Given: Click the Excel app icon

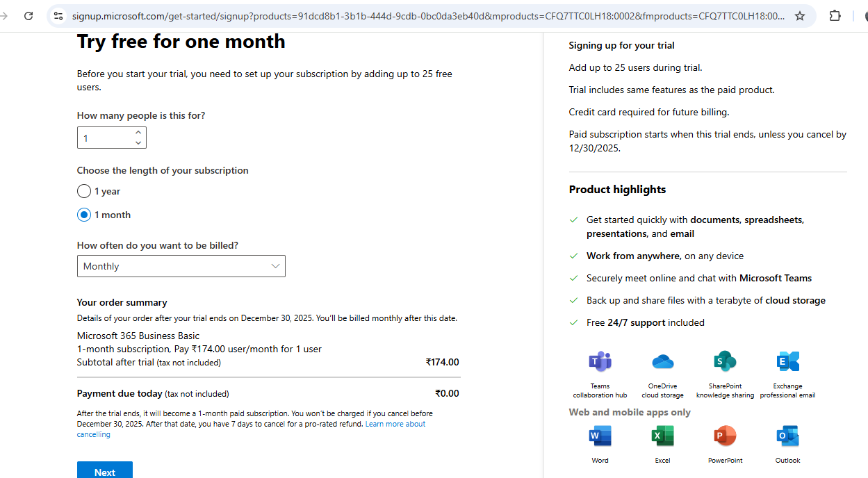Looking at the screenshot, I should 662,436.
